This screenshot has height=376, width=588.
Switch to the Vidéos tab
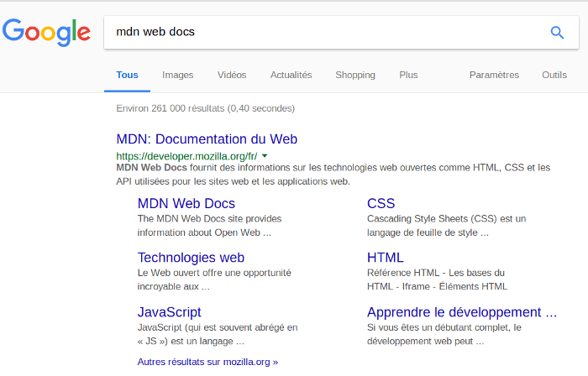(x=232, y=75)
